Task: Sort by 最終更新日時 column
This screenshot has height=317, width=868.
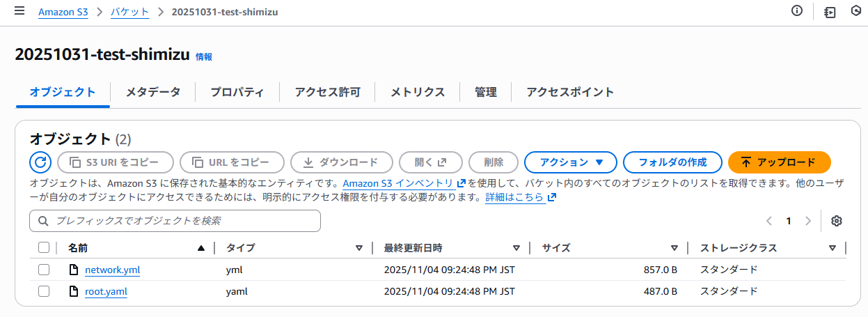Action: (x=516, y=248)
